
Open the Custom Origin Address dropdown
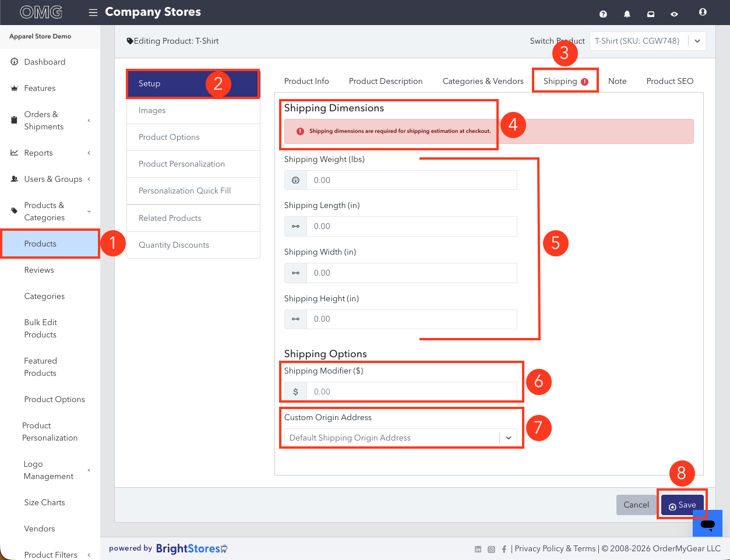click(401, 438)
